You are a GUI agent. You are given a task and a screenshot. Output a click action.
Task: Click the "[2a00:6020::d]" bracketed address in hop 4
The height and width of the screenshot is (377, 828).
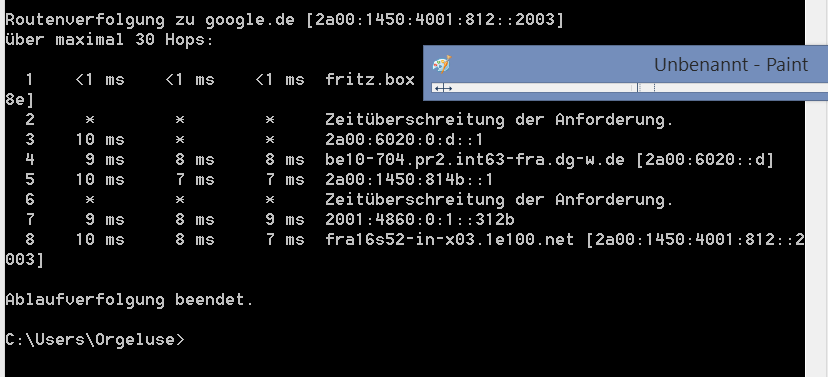705,160
